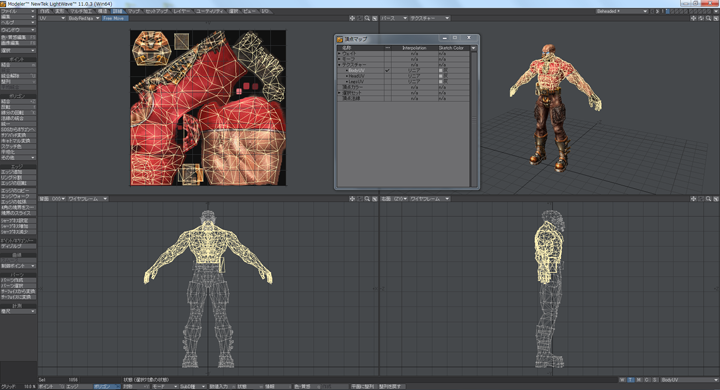This screenshot has height=390, width=720.
Task: Click the パーツ作成 button
Action: pos(18,280)
